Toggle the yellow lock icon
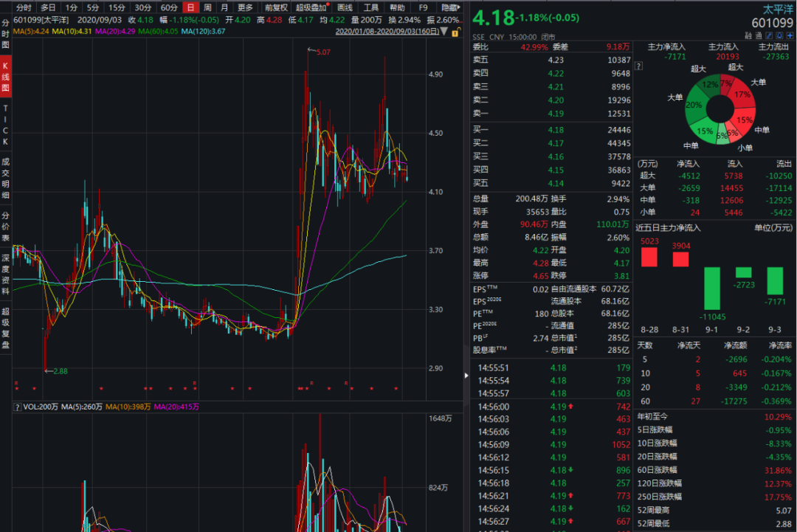 click(455, 32)
